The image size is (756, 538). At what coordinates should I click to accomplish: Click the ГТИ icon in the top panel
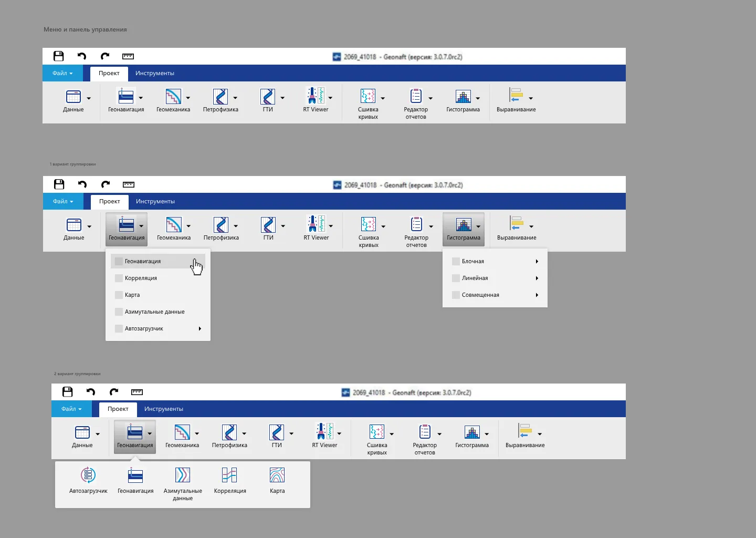pyautogui.click(x=268, y=97)
